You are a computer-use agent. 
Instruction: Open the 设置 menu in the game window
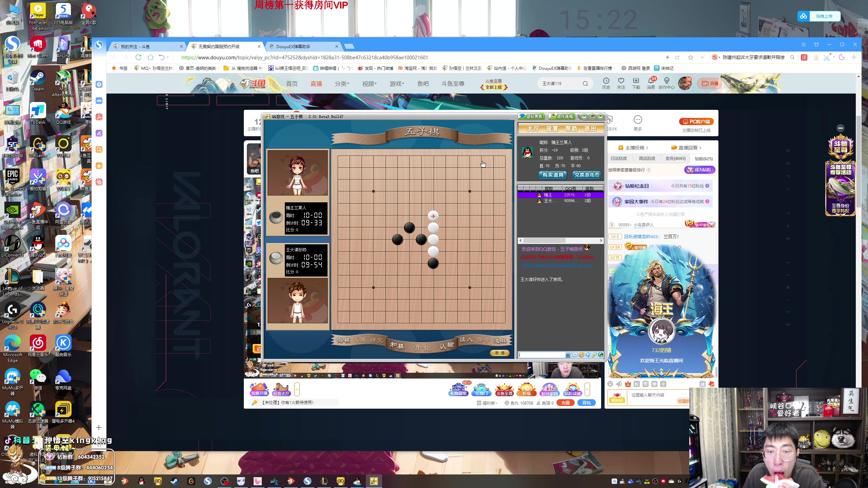point(552,129)
